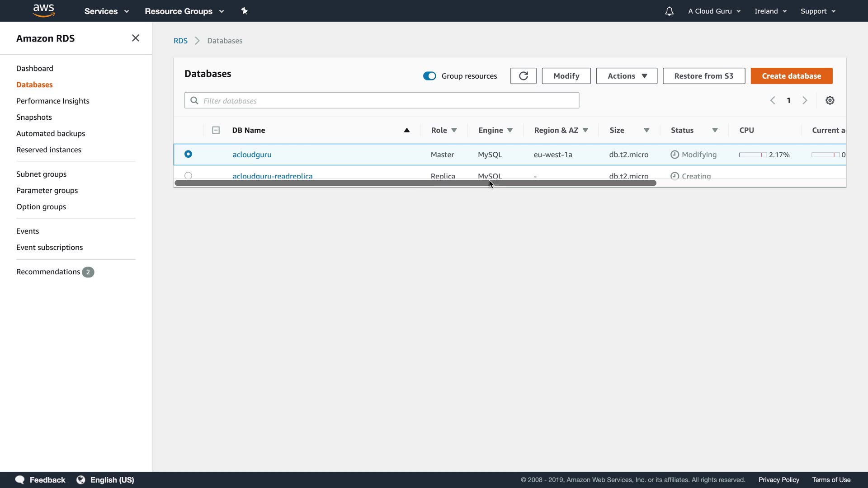The image size is (868, 488).
Task: Open the Ireland region selector
Action: pos(770,11)
